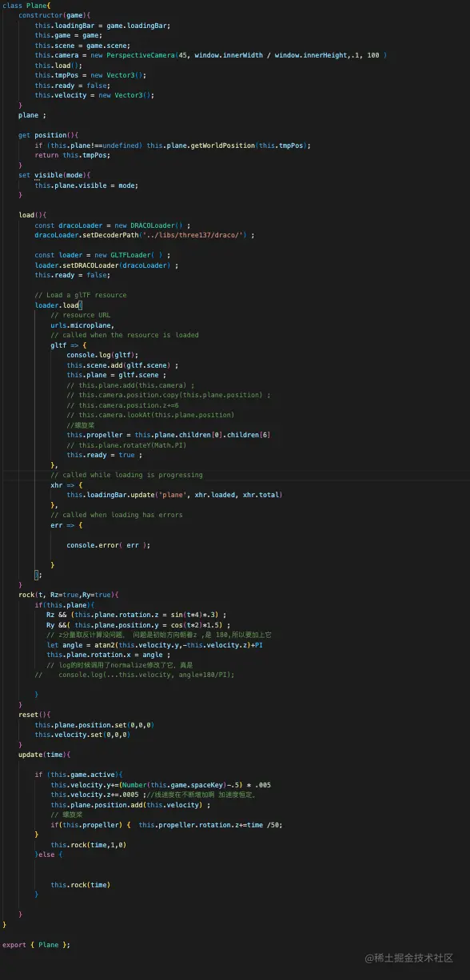
Task: Click the 'console.log(gltf);' line
Action: [102, 355]
